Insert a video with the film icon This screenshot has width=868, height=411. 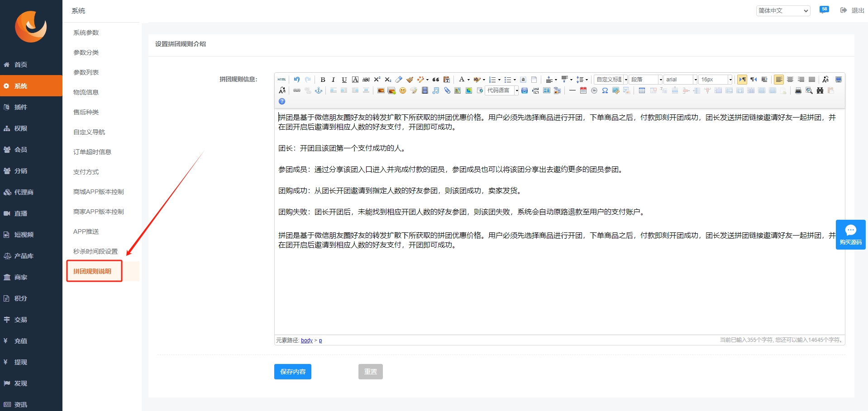tap(425, 90)
